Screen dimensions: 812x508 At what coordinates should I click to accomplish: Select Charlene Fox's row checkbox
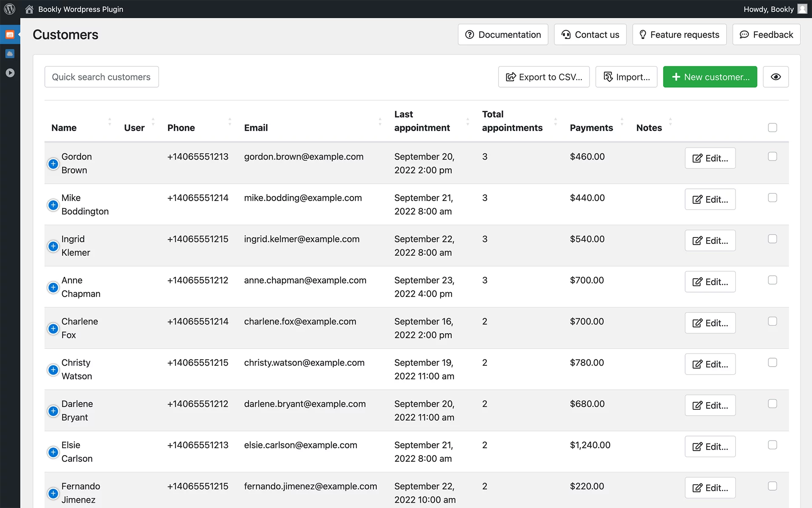click(x=772, y=321)
